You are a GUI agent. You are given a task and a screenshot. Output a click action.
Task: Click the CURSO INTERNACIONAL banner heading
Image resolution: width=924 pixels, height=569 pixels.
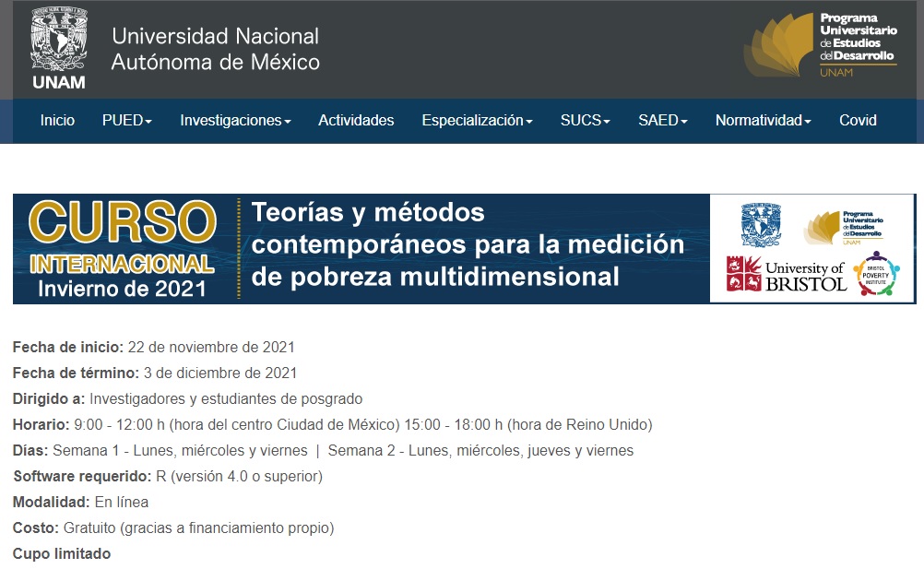(x=123, y=247)
